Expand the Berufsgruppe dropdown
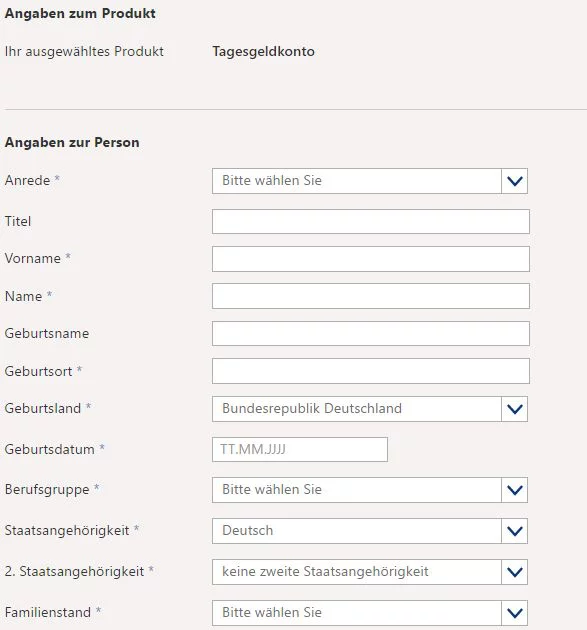Viewport: 587px width, 630px height. click(x=370, y=490)
